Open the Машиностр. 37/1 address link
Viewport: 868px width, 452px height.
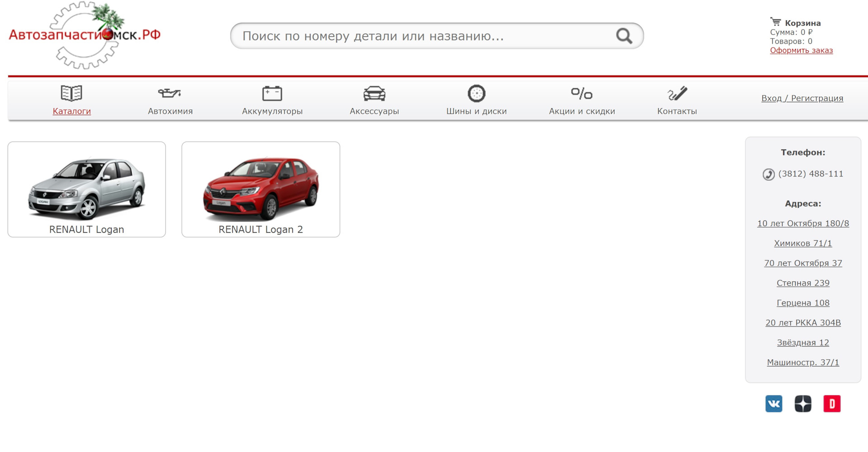[x=803, y=362]
